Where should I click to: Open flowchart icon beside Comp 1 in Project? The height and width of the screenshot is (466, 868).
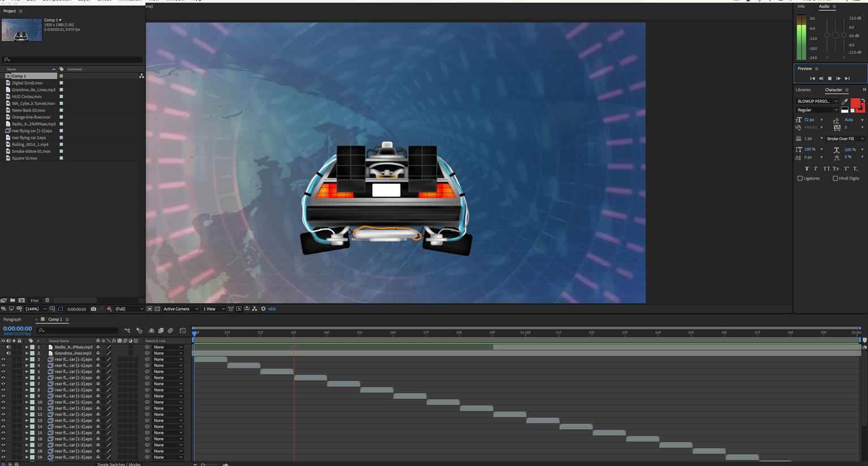pos(141,76)
